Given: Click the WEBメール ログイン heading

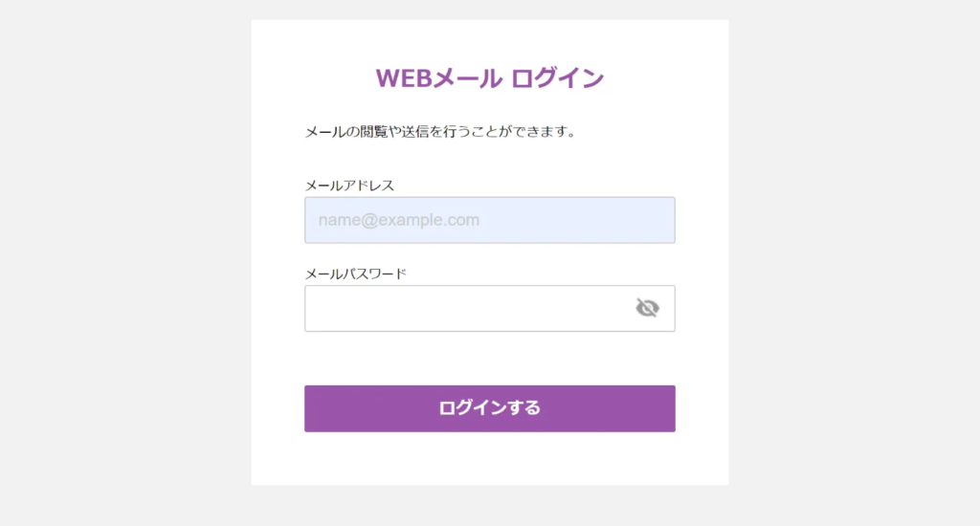Looking at the screenshot, I should tap(489, 78).
